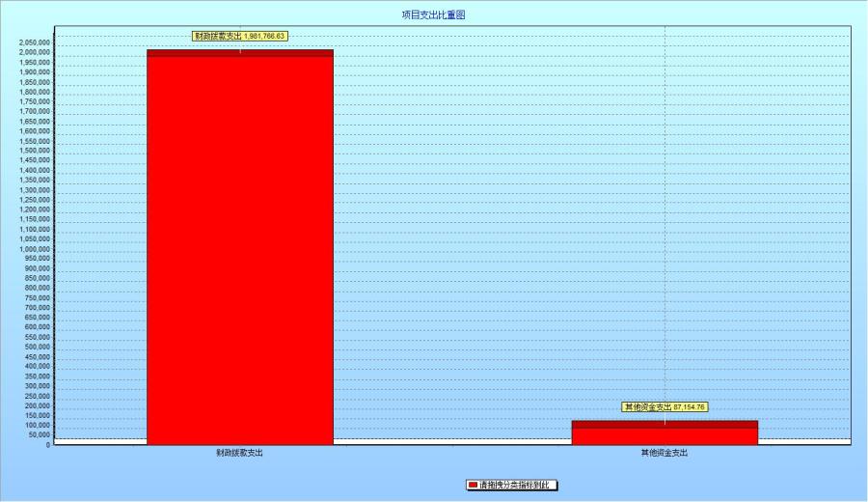Click the 250,000 y-axis tick label
The height and width of the screenshot is (502, 868).
36,396
